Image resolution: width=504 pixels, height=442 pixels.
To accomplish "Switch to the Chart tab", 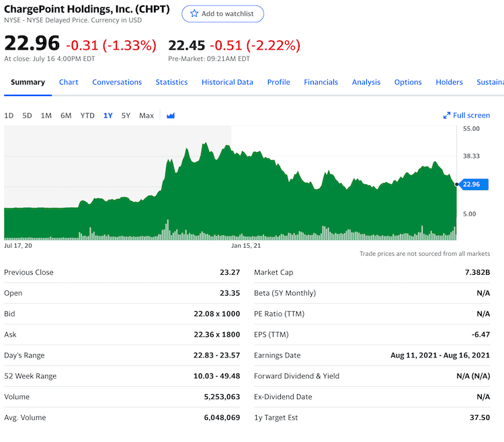I will coord(69,82).
